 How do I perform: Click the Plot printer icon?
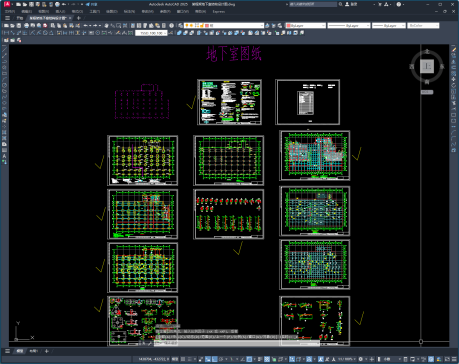pyautogui.click(x=26, y=25)
